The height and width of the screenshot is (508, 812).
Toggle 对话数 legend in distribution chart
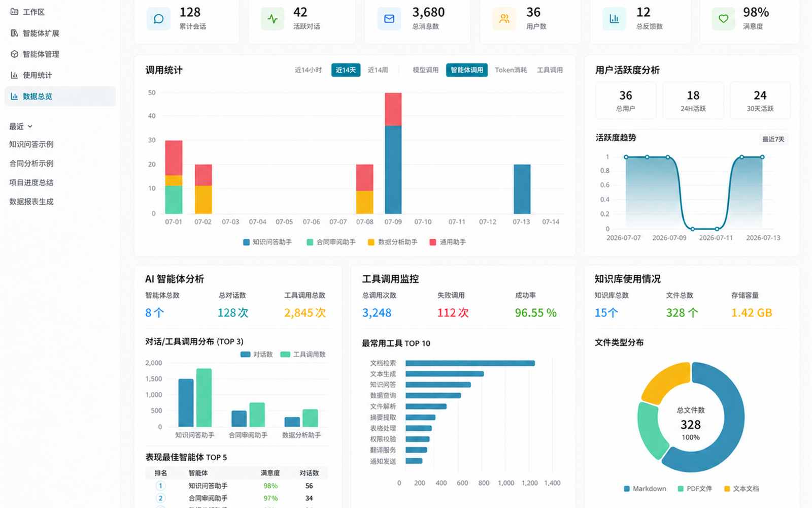[257, 355]
